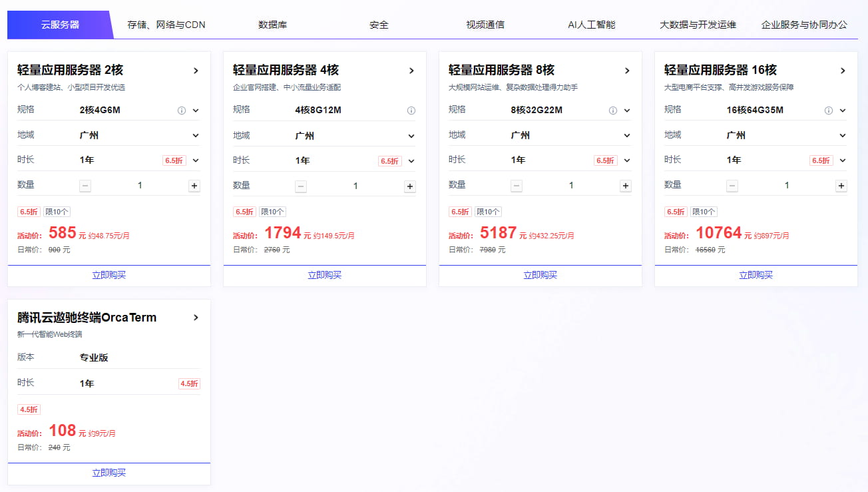This screenshot has height=492, width=868.
Task: Click quantity field in 16核 server card
Action: [x=786, y=186]
